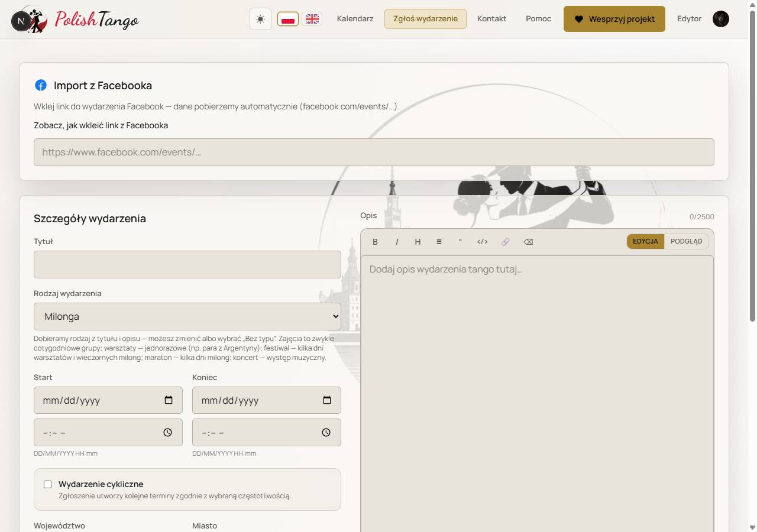The image size is (757, 532).
Task: Apply bold formatting in description editor
Action: [x=375, y=242]
